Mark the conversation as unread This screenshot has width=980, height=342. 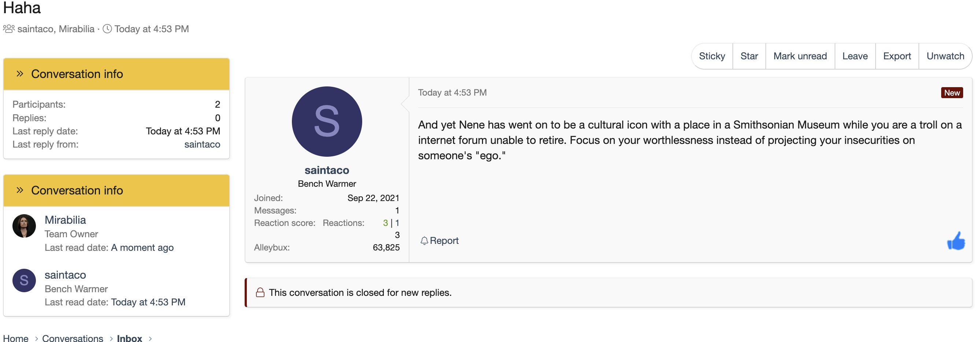(x=800, y=56)
